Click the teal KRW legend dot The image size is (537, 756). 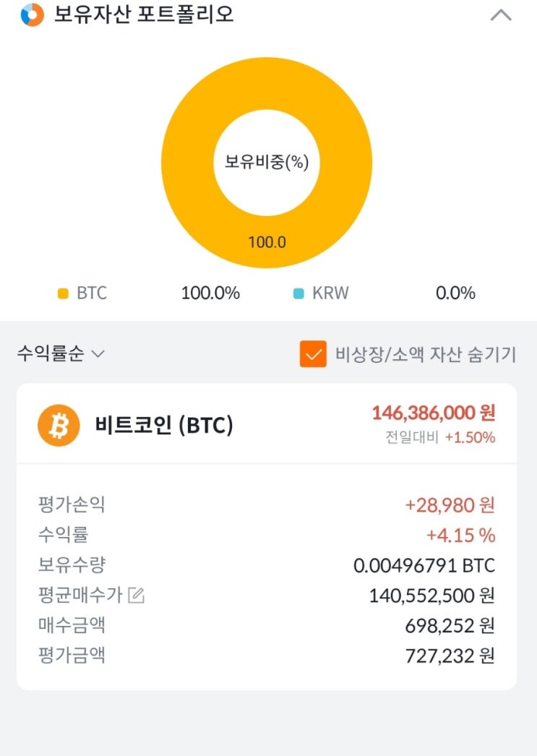(x=298, y=293)
